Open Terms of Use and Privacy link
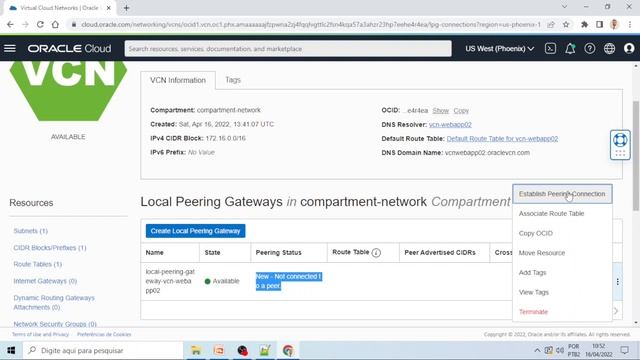This screenshot has width=640, height=360. tap(40, 334)
